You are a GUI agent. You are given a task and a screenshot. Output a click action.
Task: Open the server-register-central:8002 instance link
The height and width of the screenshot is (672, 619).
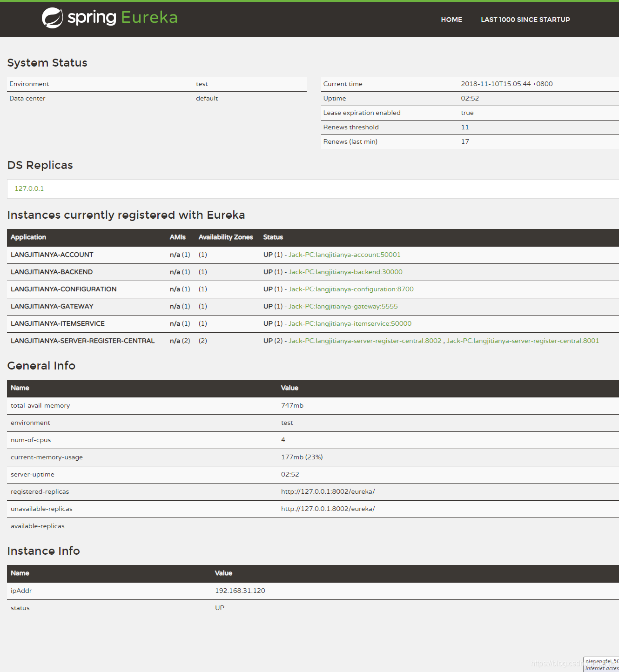[365, 341]
